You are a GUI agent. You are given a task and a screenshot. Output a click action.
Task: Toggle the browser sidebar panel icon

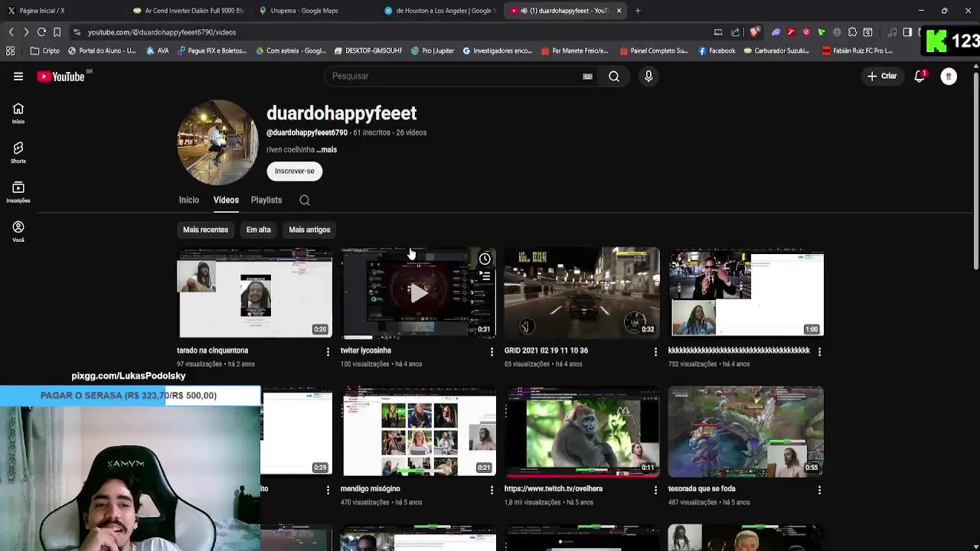[x=907, y=32]
